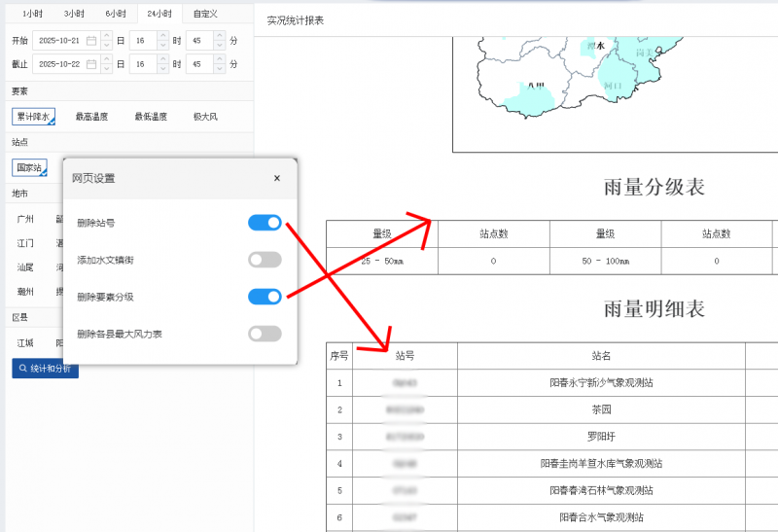Viewport: 778px width, 532px height.
Task: Disable the 删除要素分级 switch
Action: [x=265, y=297]
